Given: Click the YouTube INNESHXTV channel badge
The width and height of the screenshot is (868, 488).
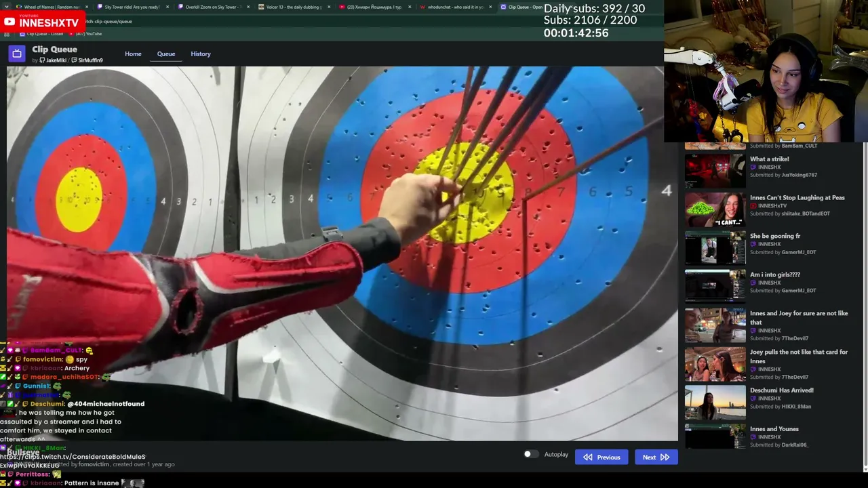Looking at the screenshot, I should pyautogui.click(x=42, y=22).
